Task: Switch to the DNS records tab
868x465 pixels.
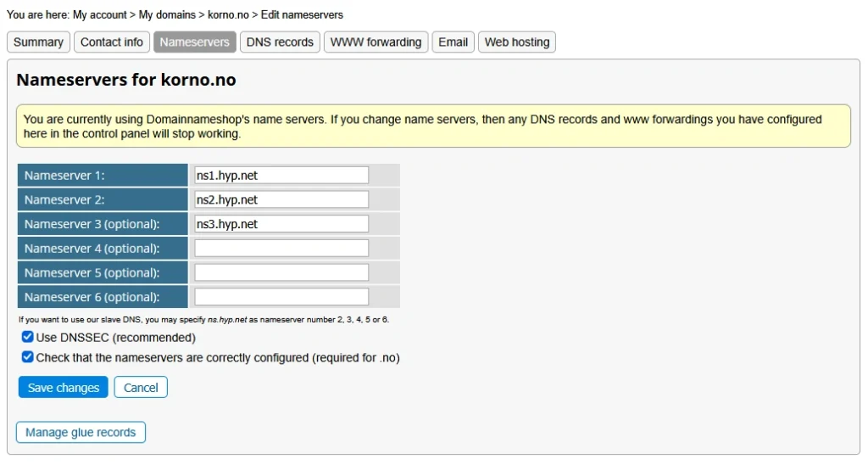Action: (280, 42)
